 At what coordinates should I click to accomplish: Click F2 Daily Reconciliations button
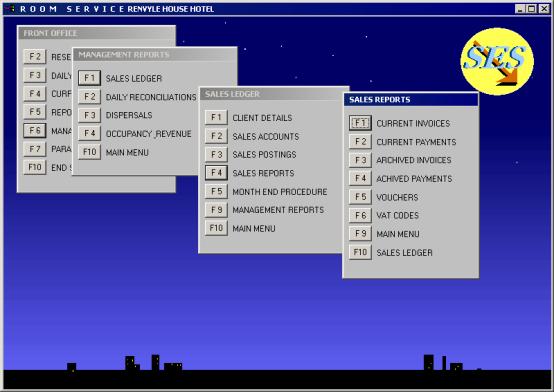pyautogui.click(x=89, y=96)
